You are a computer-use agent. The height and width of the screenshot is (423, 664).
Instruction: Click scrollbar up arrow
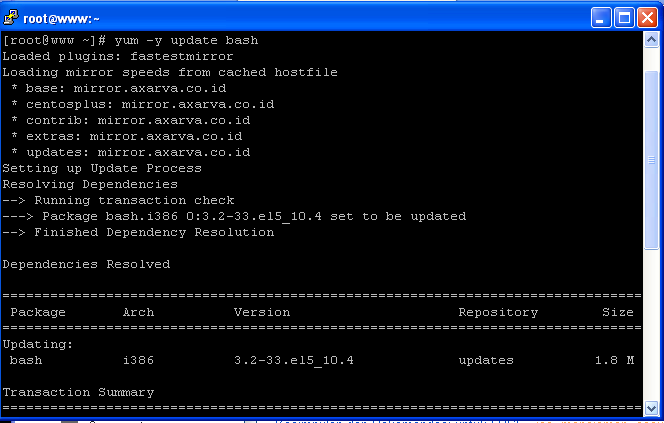point(651,40)
